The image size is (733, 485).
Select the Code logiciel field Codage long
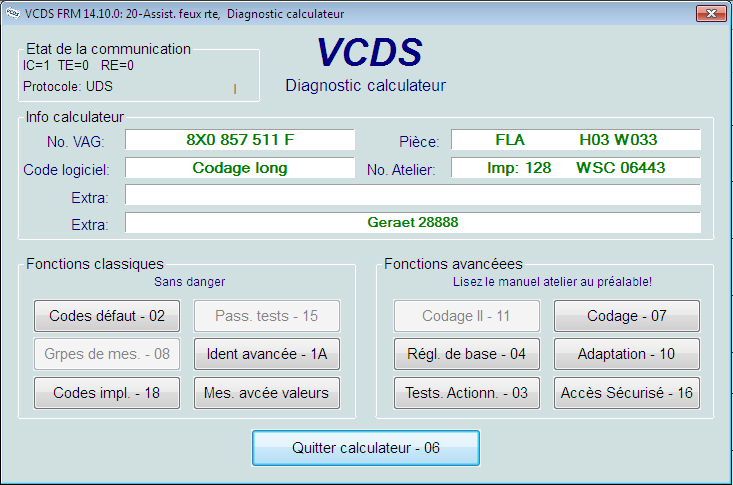(x=240, y=168)
